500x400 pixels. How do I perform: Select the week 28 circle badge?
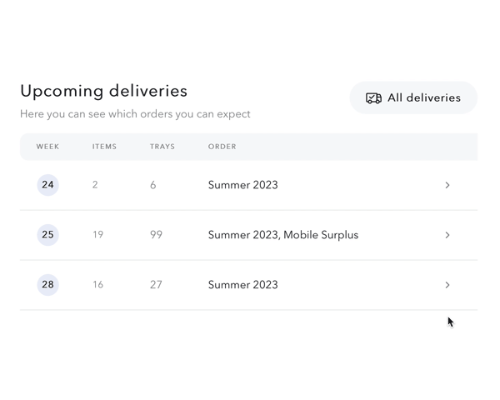click(48, 285)
